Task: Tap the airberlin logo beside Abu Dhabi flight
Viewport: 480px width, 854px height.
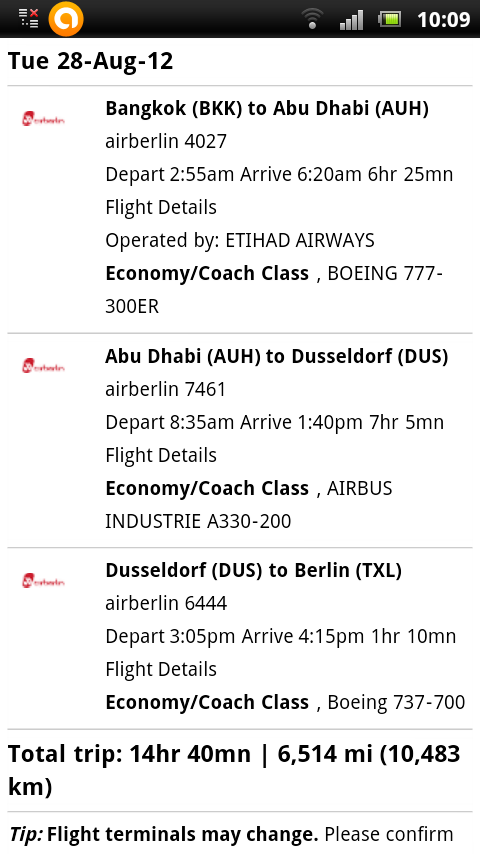Action: [x=44, y=366]
